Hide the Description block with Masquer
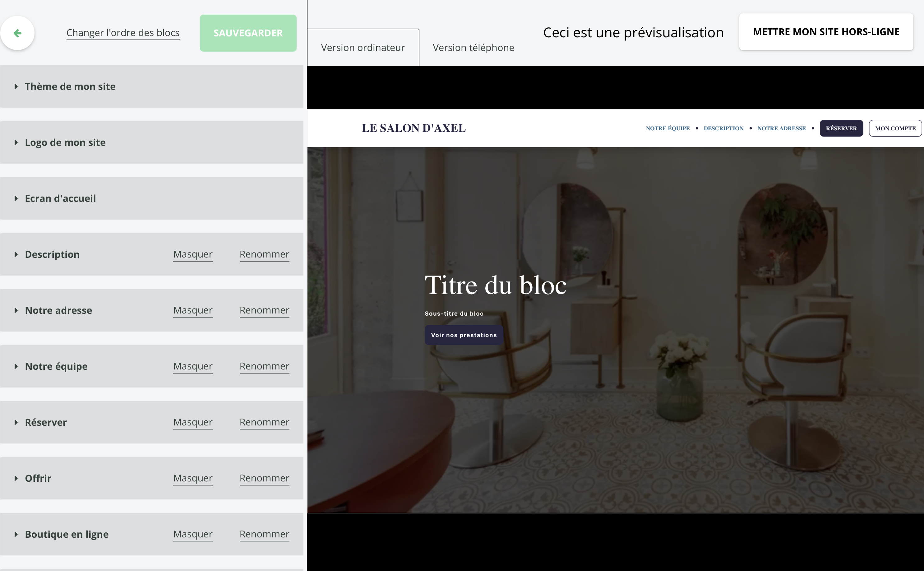This screenshot has height=571, width=924. (x=193, y=254)
